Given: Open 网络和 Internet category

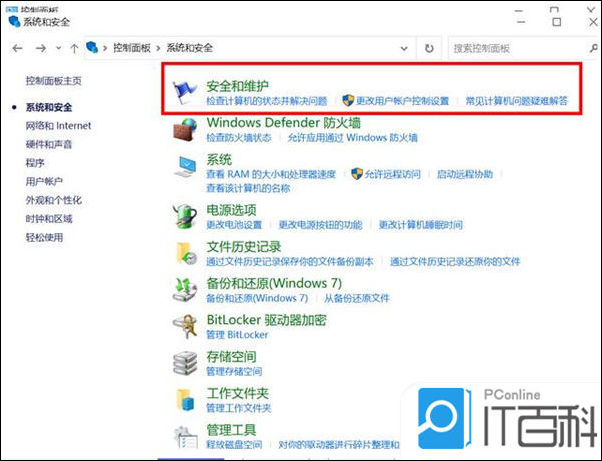Looking at the screenshot, I should pos(58,126).
